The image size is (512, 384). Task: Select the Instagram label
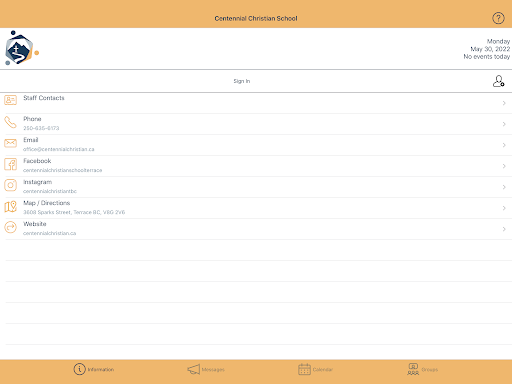tap(38, 182)
